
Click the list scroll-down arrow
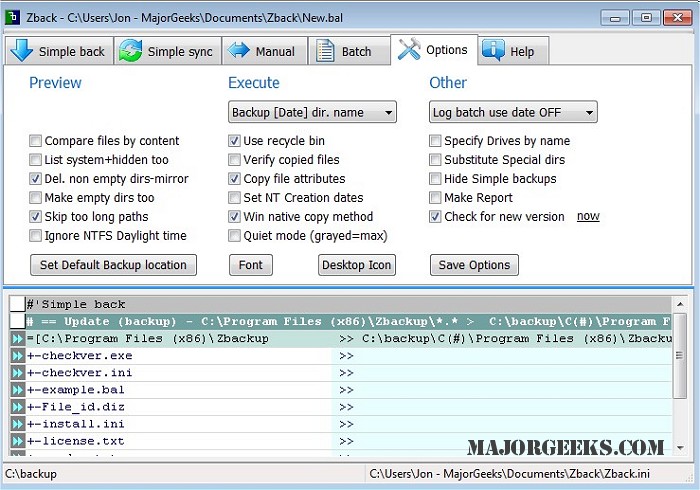680,448
